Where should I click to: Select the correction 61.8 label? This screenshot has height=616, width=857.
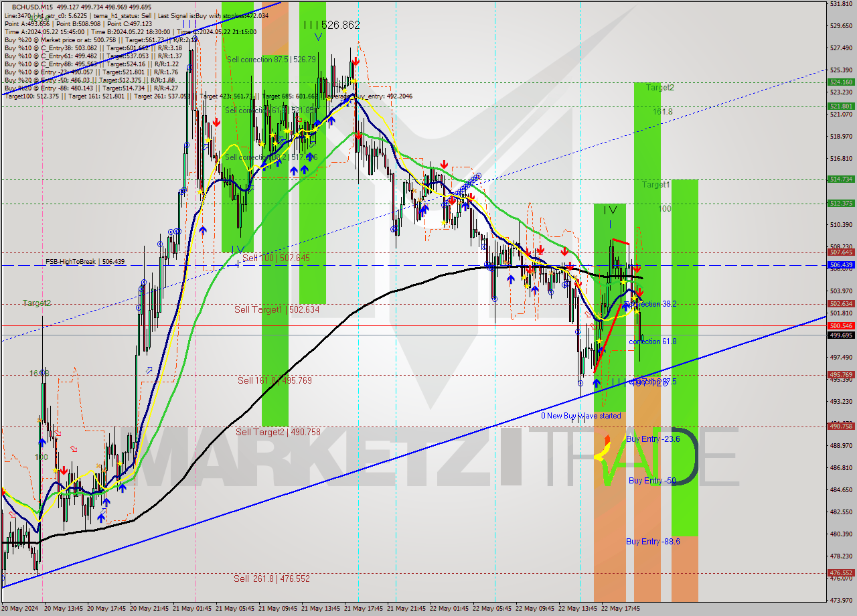pyautogui.click(x=652, y=341)
